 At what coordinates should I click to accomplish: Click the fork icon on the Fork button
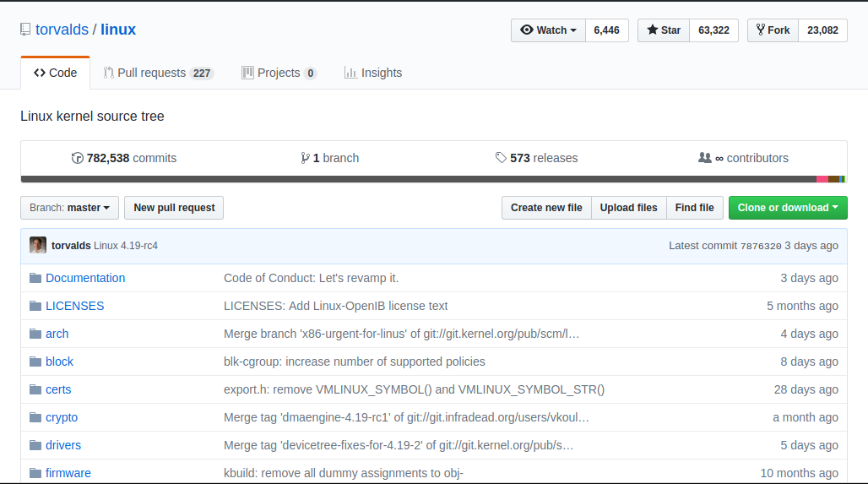tap(761, 30)
